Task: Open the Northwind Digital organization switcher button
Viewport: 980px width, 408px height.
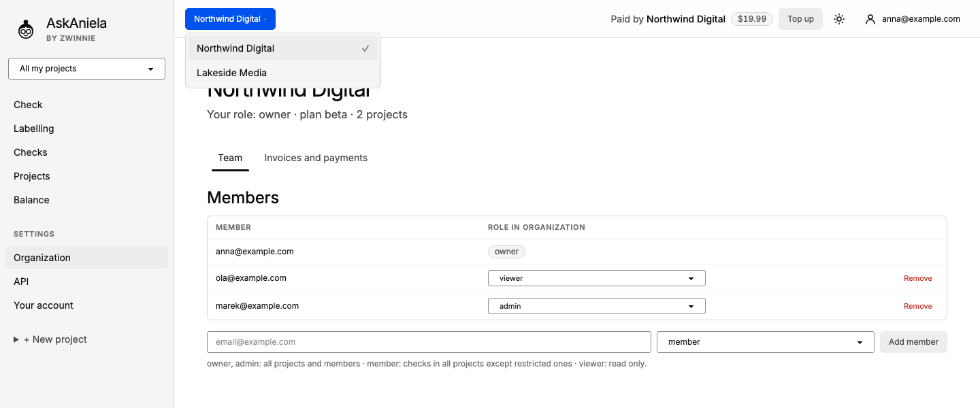Action: [x=230, y=19]
